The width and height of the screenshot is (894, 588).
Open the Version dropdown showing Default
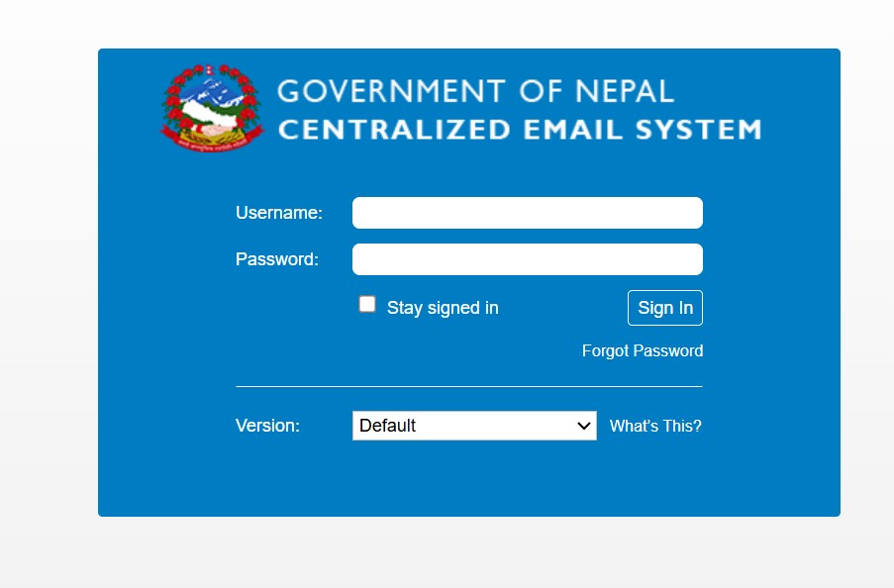[x=473, y=426]
